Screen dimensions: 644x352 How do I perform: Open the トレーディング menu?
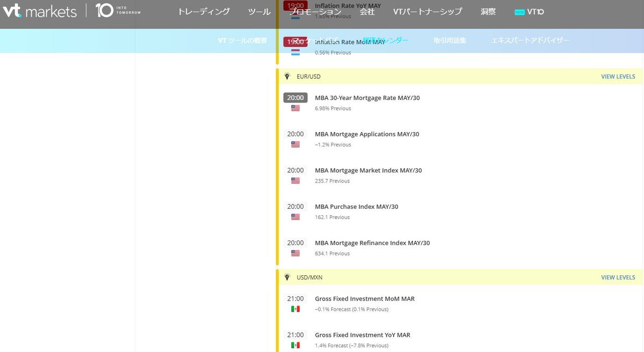[204, 11]
